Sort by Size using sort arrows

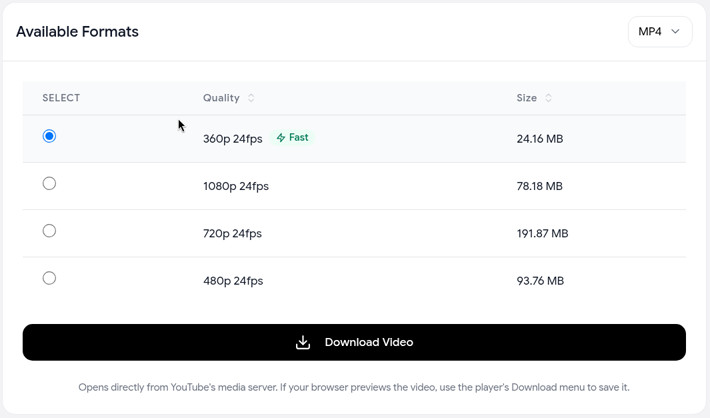pyautogui.click(x=548, y=98)
